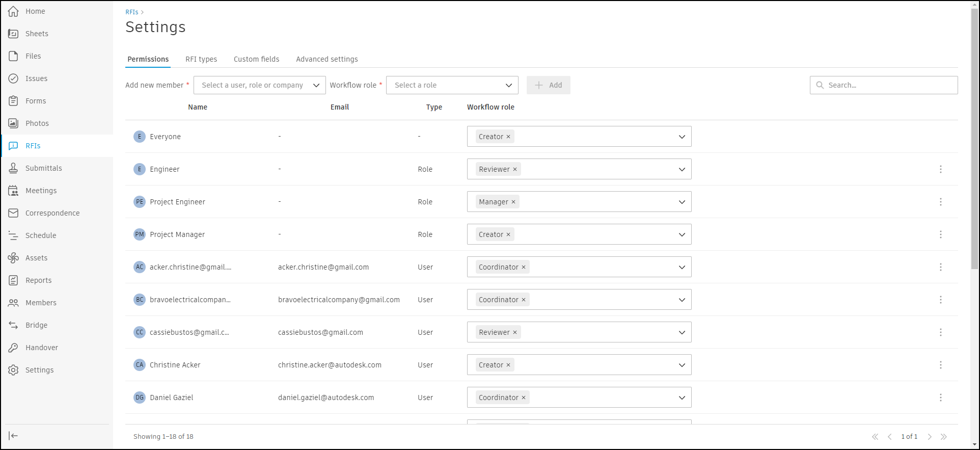Open the Advanced settings tab
This screenshot has height=450, width=980.
click(x=327, y=59)
